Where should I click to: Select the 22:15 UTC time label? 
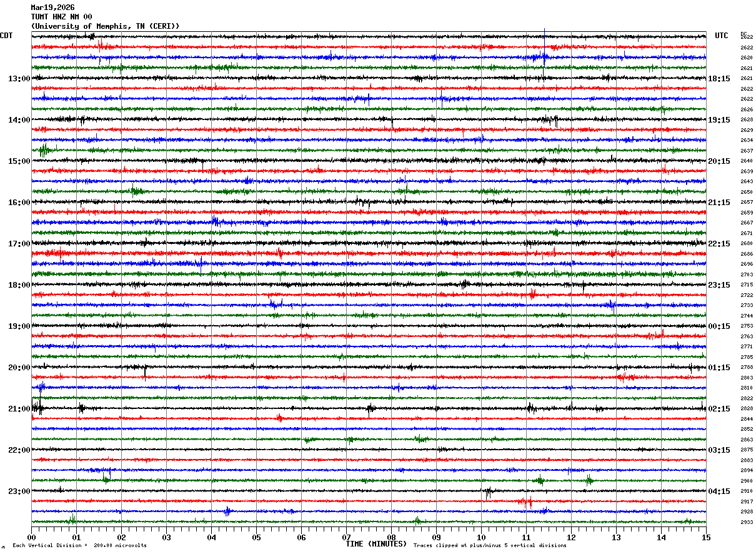719,244
